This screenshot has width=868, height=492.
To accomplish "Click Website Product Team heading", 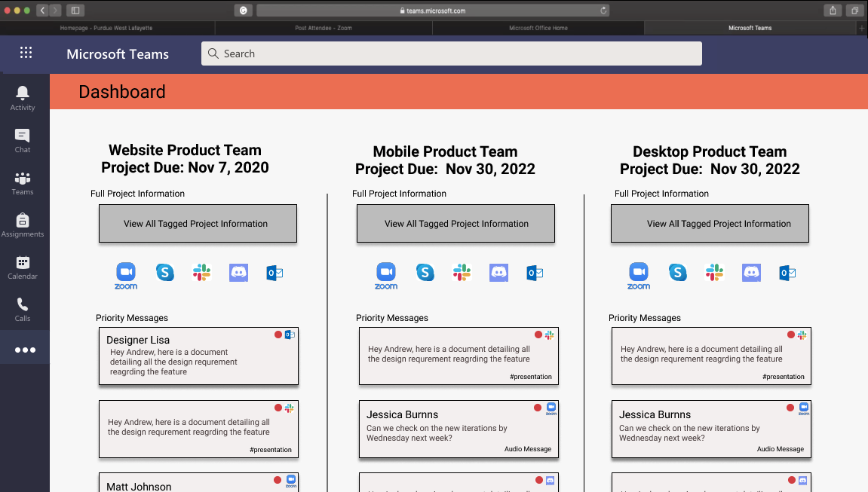I will (x=185, y=150).
